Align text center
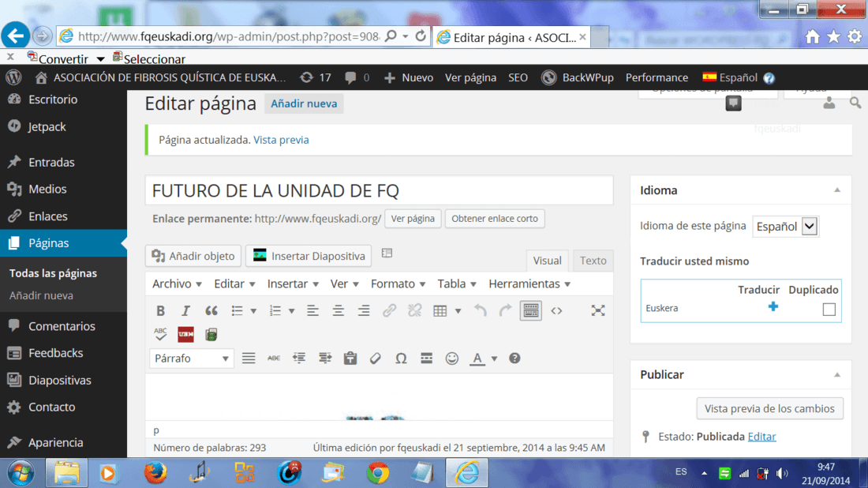868x488 pixels. (339, 311)
